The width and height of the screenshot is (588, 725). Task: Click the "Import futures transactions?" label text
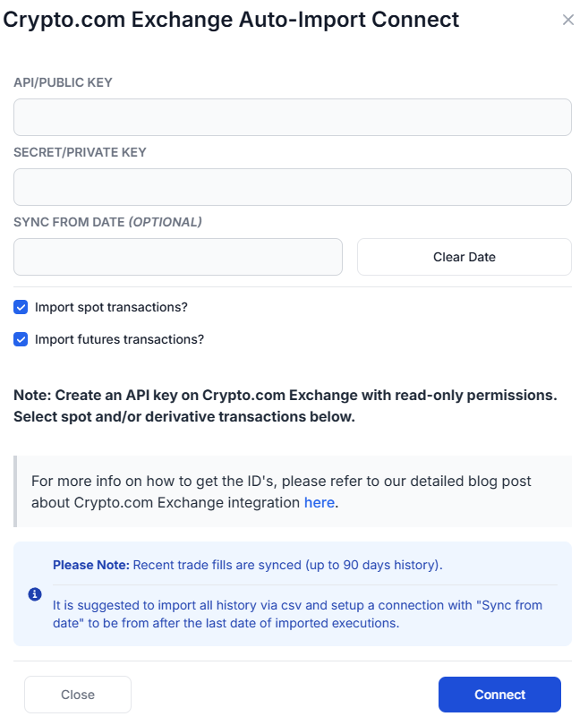[119, 339]
